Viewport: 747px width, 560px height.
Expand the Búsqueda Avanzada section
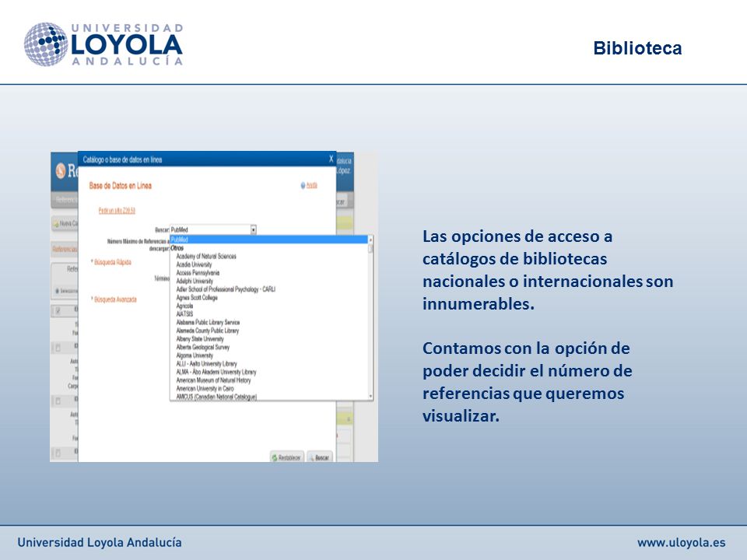(x=114, y=299)
